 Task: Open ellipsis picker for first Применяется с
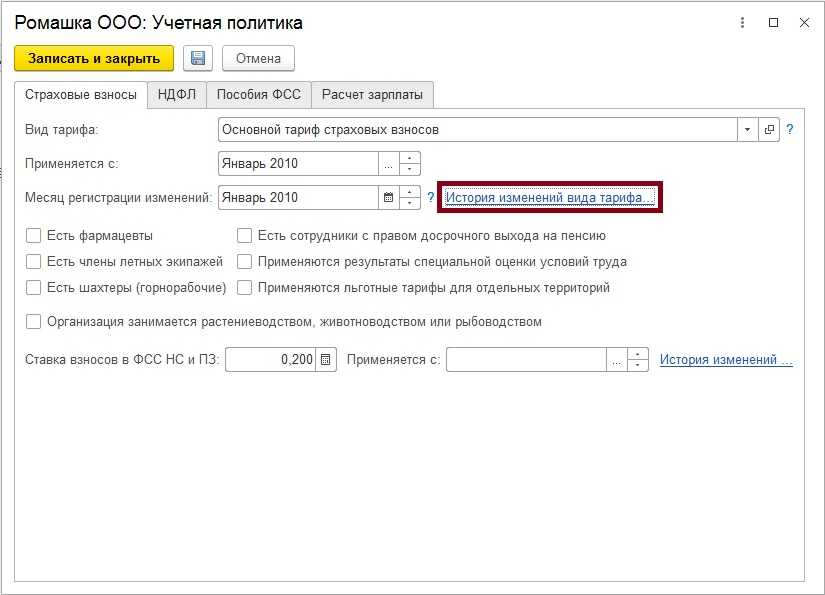coord(388,164)
